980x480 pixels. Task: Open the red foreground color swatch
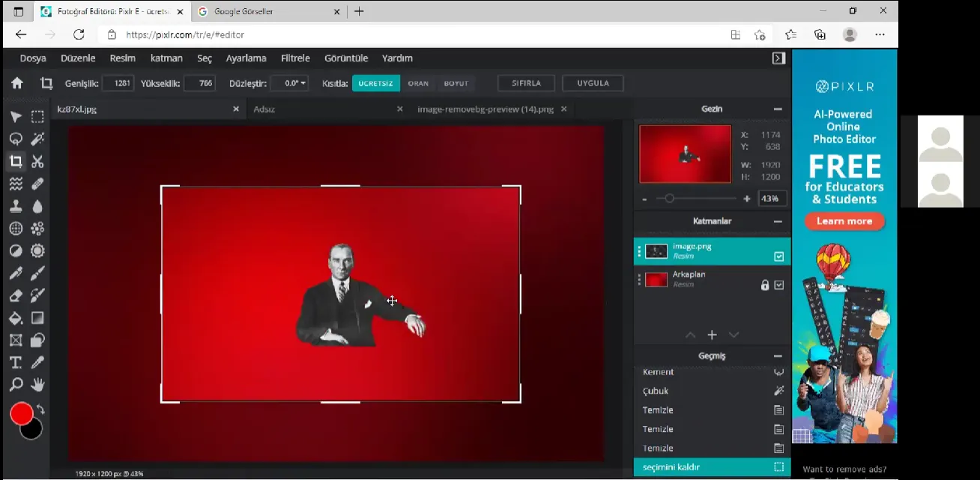(x=20, y=412)
